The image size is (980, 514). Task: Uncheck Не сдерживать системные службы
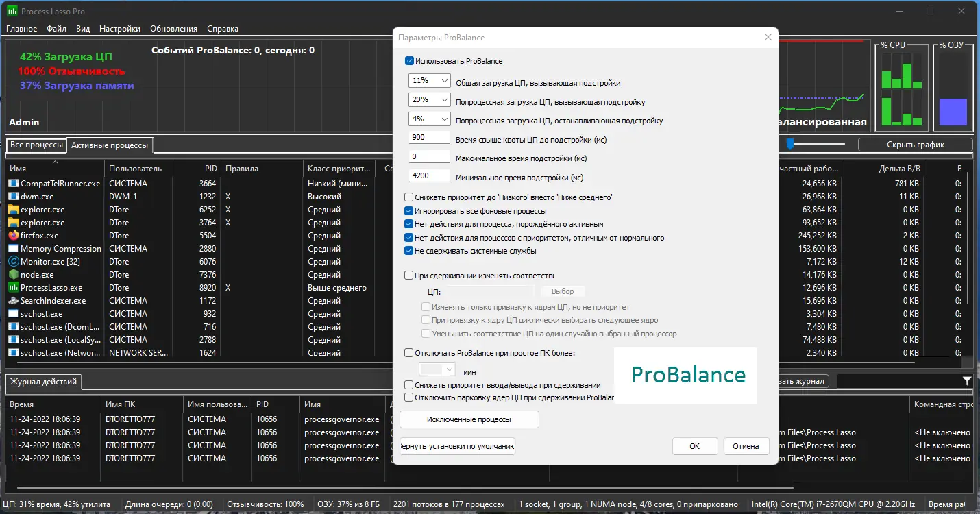[x=409, y=251]
